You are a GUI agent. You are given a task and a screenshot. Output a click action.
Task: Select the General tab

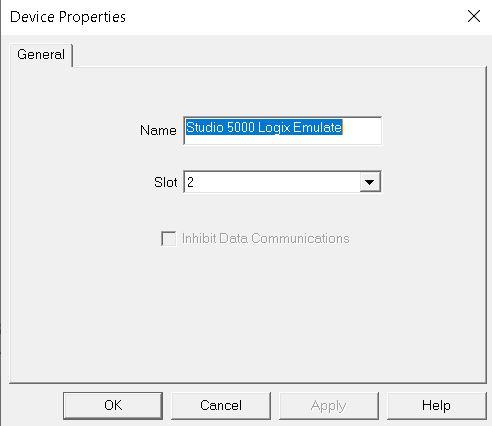click(x=41, y=54)
